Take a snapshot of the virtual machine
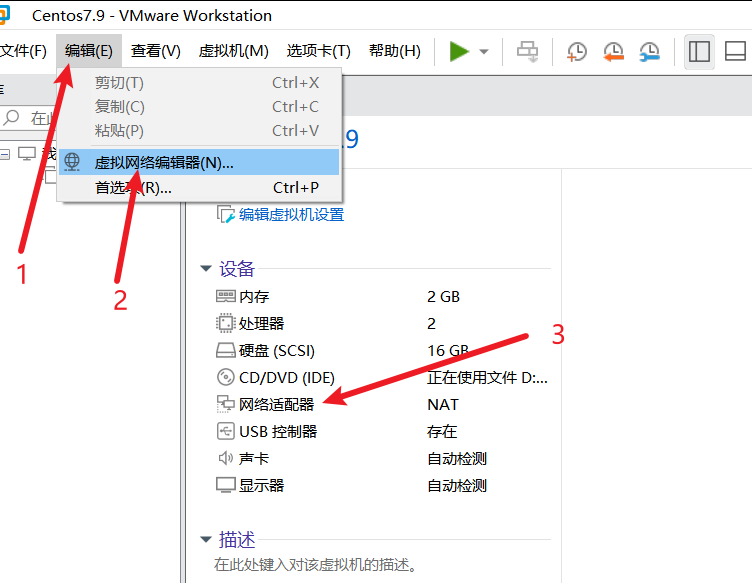The image size is (752, 583). [x=576, y=51]
